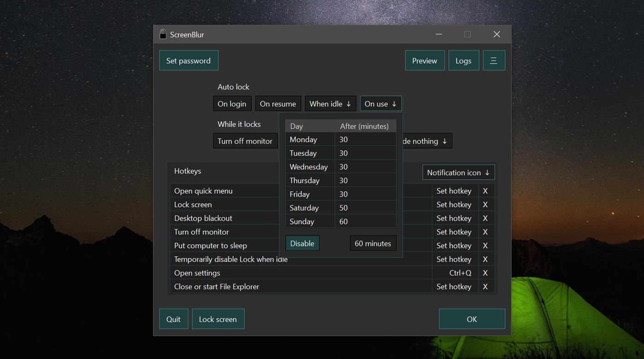This screenshot has height=359, width=644.
Task: Click the 60 minutes value control
Action: click(x=373, y=243)
